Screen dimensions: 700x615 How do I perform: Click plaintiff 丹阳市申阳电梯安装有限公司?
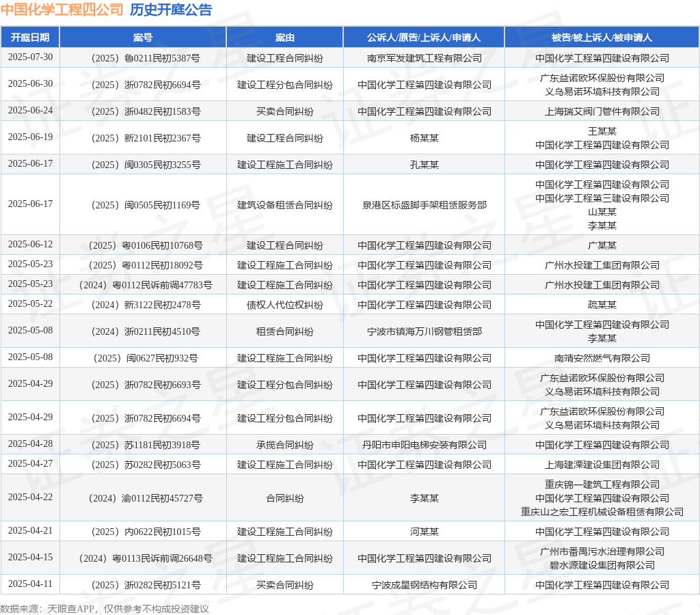pyautogui.click(x=425, y=446)
